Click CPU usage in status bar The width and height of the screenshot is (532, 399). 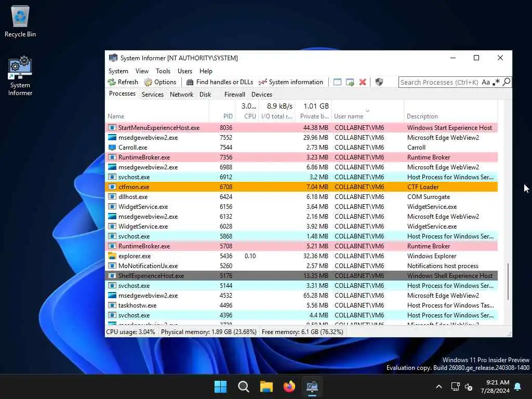point(130,332)
